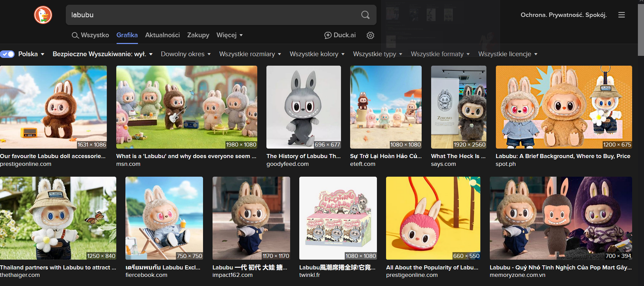Open Wszystkie typy filter
This screenshot has width=644, height=286.
378,54
